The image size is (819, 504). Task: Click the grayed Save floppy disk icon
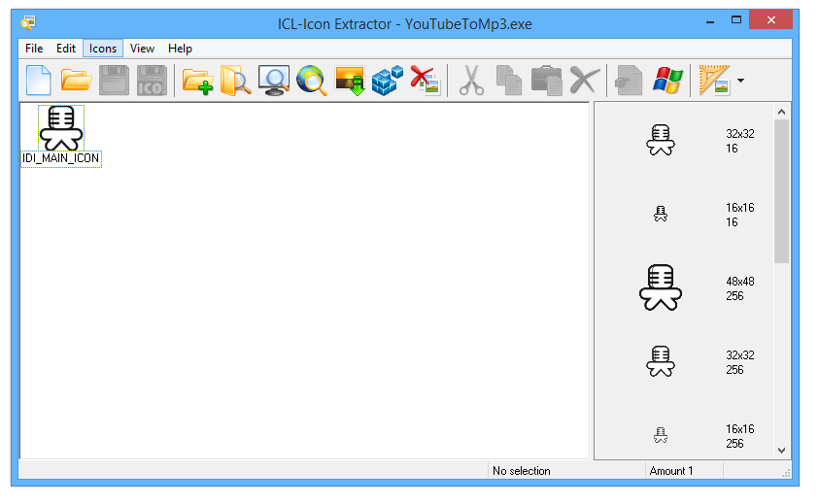point(114,81)
